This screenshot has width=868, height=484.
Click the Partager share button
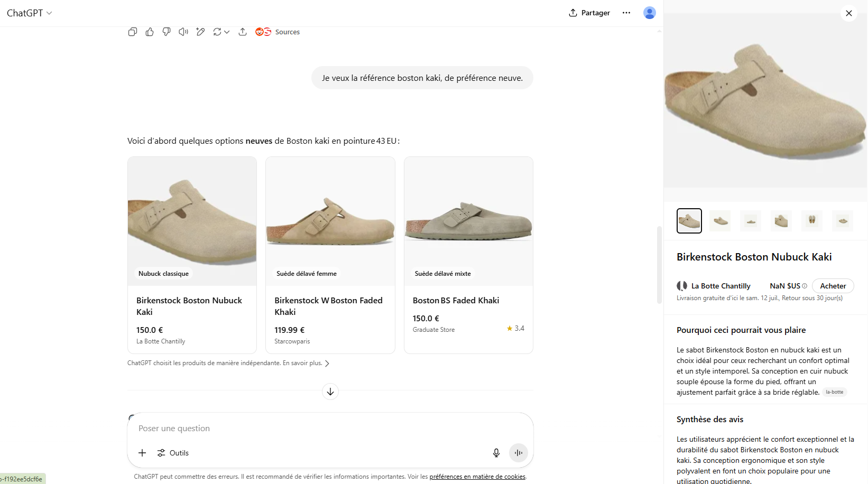click(x=589, y=13)
